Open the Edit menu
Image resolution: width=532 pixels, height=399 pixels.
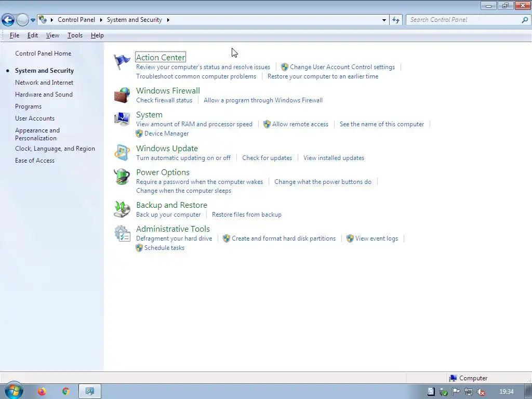33,35
